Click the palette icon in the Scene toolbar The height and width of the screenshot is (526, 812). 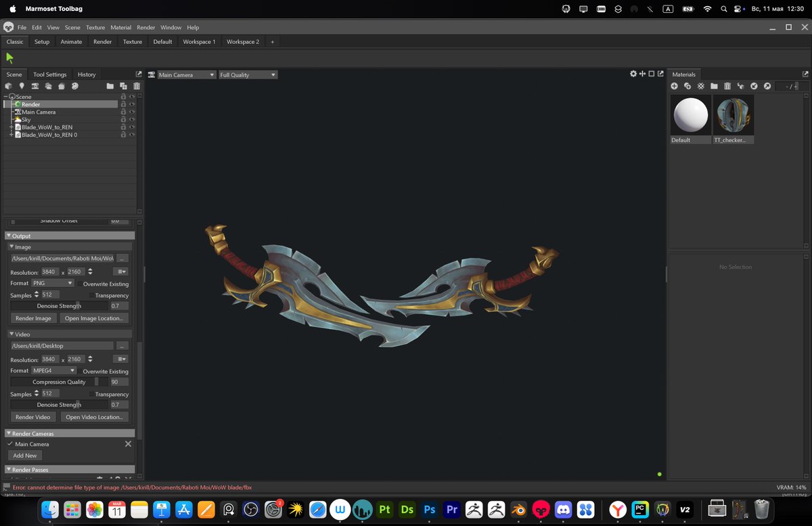click(75, 86)
